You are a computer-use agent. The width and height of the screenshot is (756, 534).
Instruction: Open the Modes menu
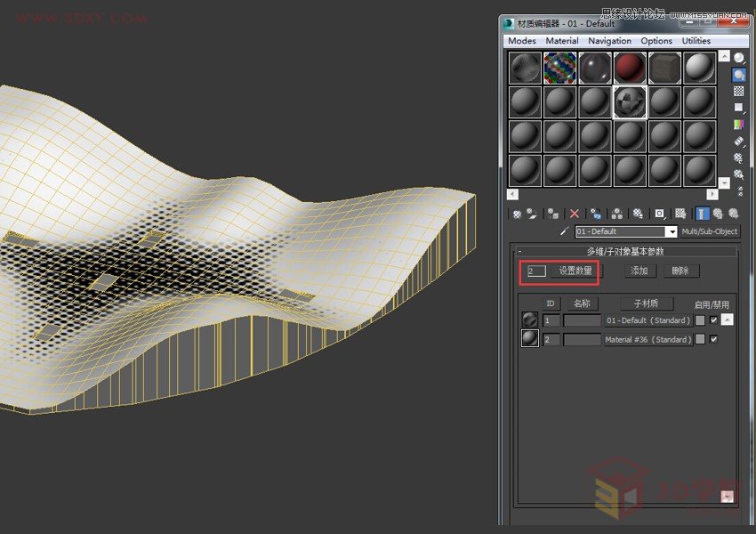pos(522,41)
